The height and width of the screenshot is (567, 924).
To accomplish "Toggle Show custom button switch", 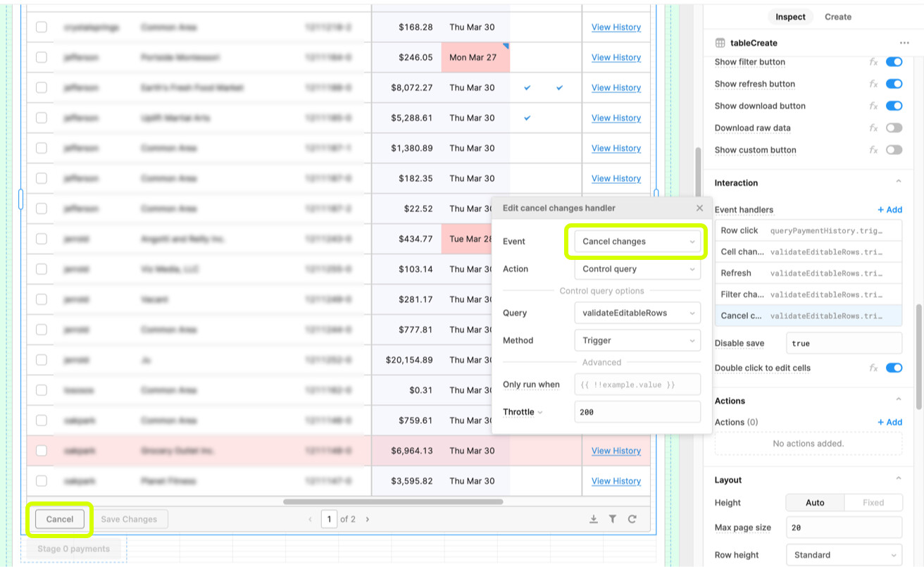I will (x=894, y=150).
